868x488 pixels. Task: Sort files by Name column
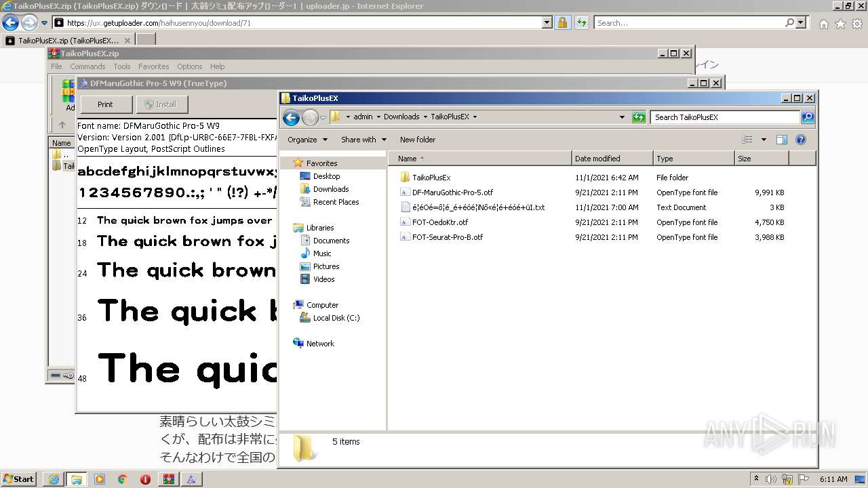(480, 159)
